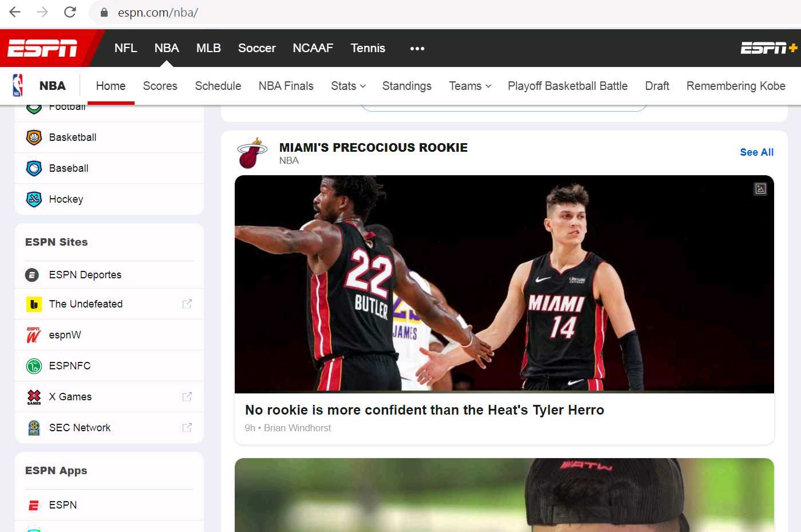Viewport: 801px width, 532px height.
Task: Click '9h • Brian Windhorst' byline
Action: pyautogui.click(x=287, y=428)
